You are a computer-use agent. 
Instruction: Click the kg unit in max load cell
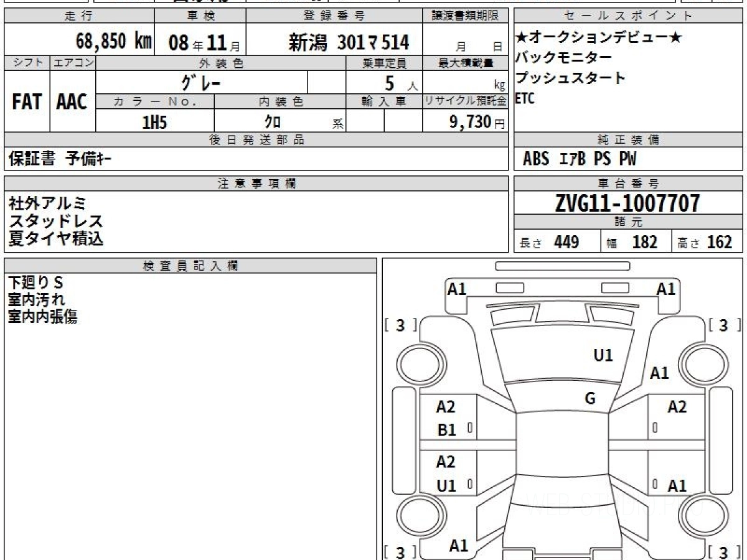pyautogui.click(x=499, y=86)
